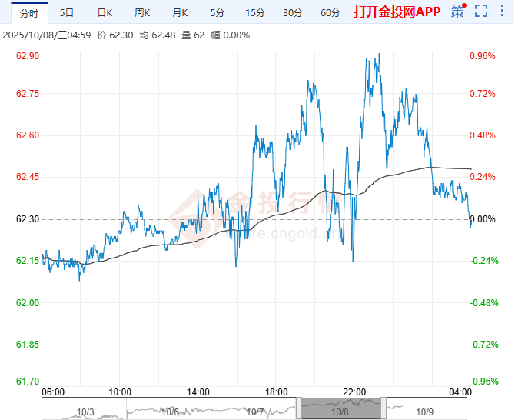The height and width of the screenshot is (420, 515).
Task: Switch to 月K monthly candlestick view
Action: point(180,12)
